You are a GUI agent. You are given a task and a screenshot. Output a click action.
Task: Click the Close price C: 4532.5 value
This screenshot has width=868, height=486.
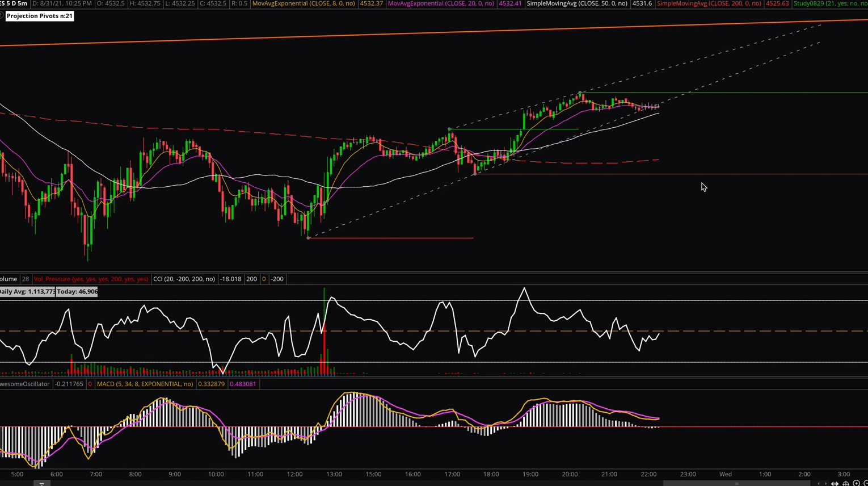213,3
